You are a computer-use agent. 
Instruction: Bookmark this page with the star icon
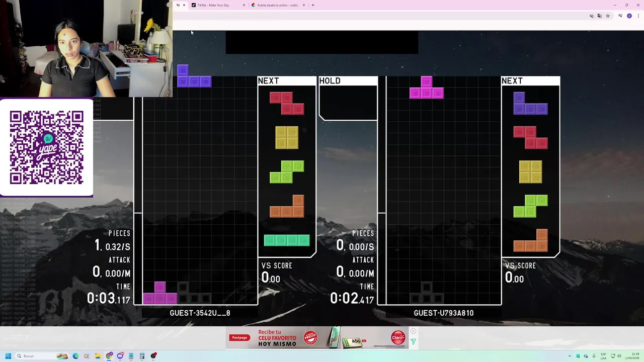[608, 16]
